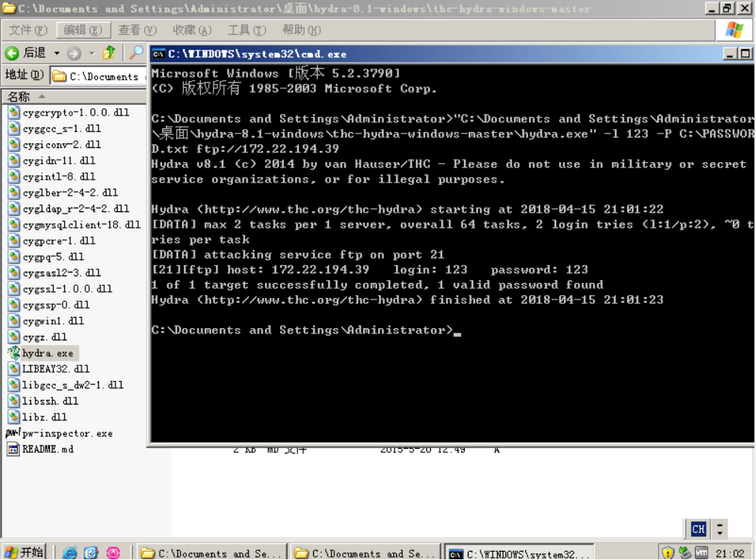Expand the Forward history dropdown arrow
Image resolution: width=756 pixels, height=560 pixels.
coord(92,53)
